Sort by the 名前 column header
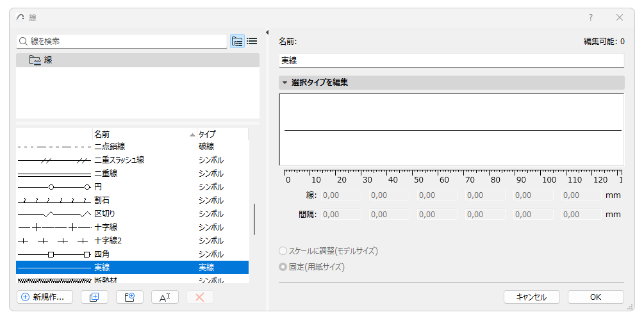 [145, 135]
